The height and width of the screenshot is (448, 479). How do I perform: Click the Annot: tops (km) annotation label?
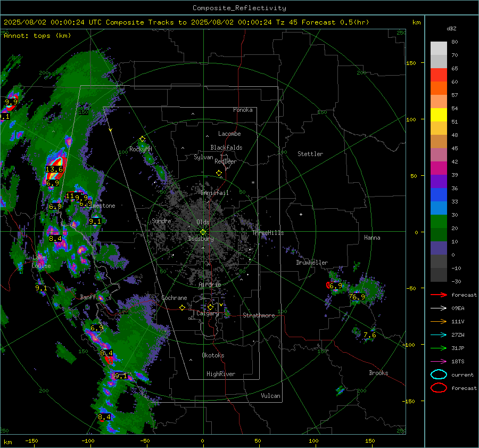(37, 36)
